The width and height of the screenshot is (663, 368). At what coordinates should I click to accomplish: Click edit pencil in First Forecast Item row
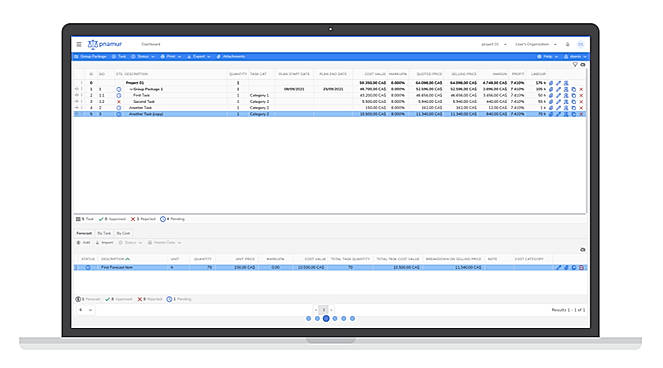pyautogui.click(x=559, y=267)
